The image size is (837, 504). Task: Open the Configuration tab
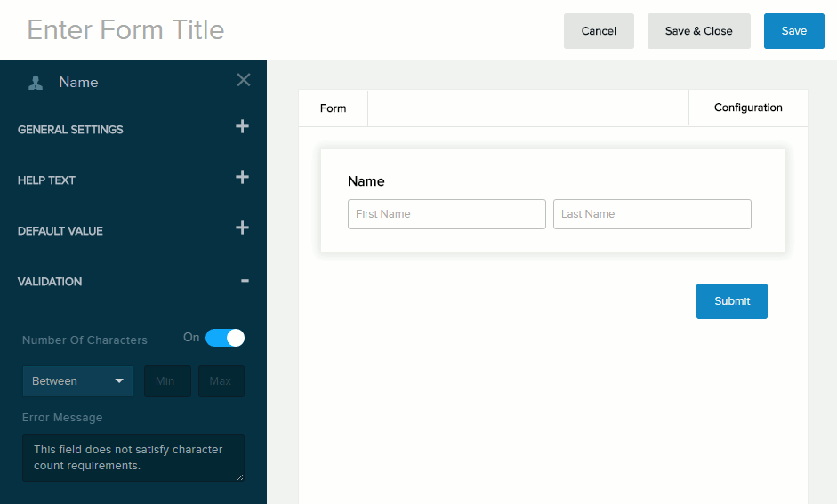pyautogui.click(x=748, y=108)
